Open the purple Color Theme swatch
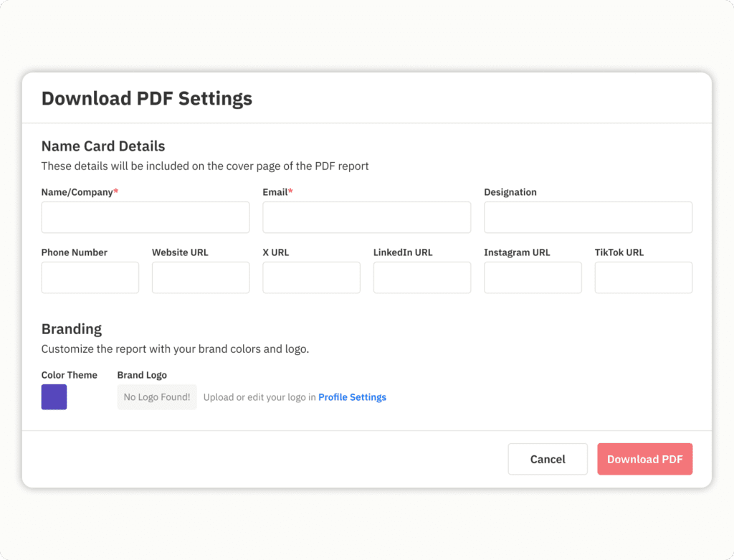 [54, 397]
